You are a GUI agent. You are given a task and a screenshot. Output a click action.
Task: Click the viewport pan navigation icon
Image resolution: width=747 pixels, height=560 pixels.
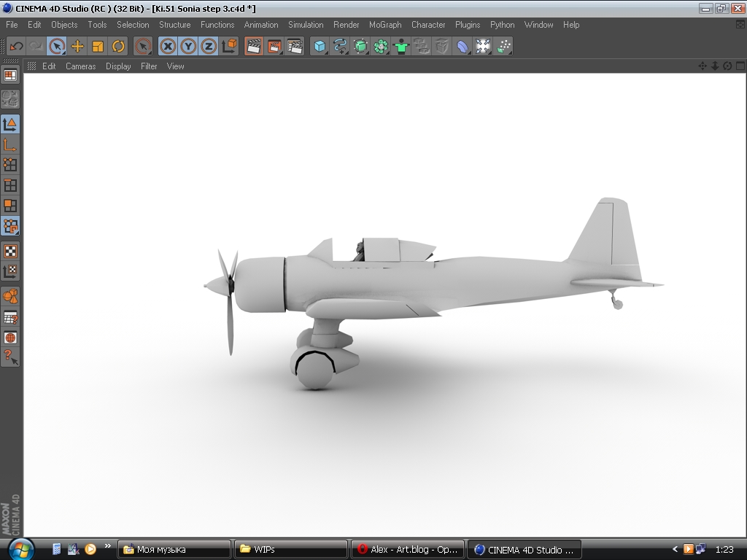(x=703, y=66)
